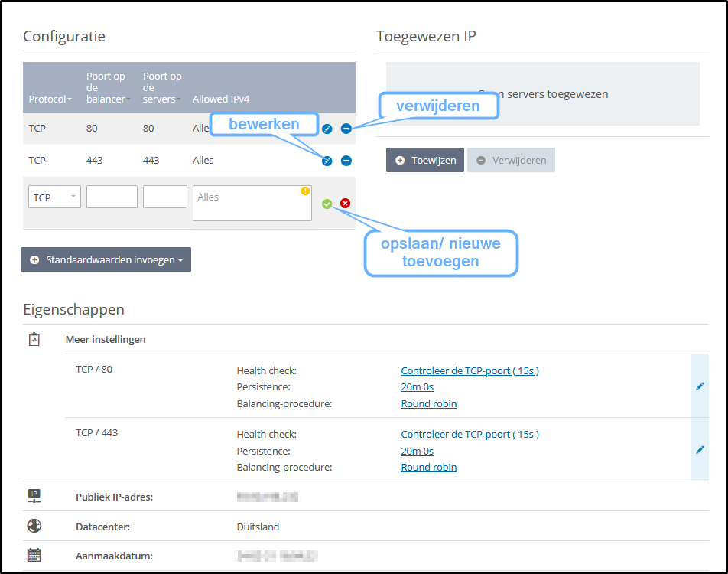The width and height of the screenshot is (728, 574).
Task: Click the Toewijzen button
Action: 424,160
